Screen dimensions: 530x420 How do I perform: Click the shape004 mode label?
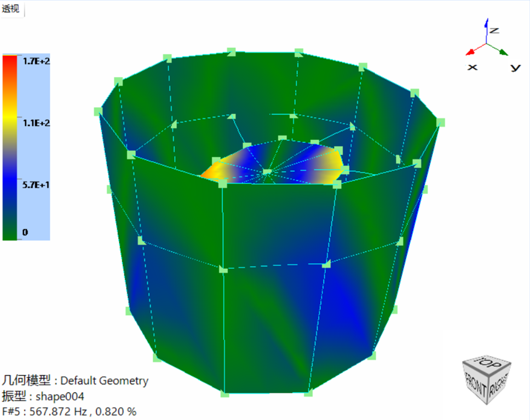57,396
